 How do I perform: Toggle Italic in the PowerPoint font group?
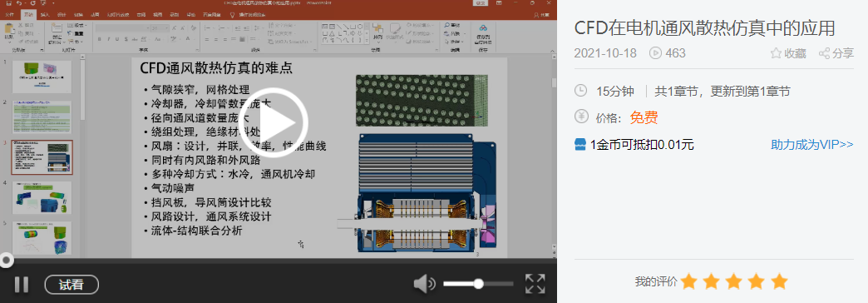click(108, 39)
